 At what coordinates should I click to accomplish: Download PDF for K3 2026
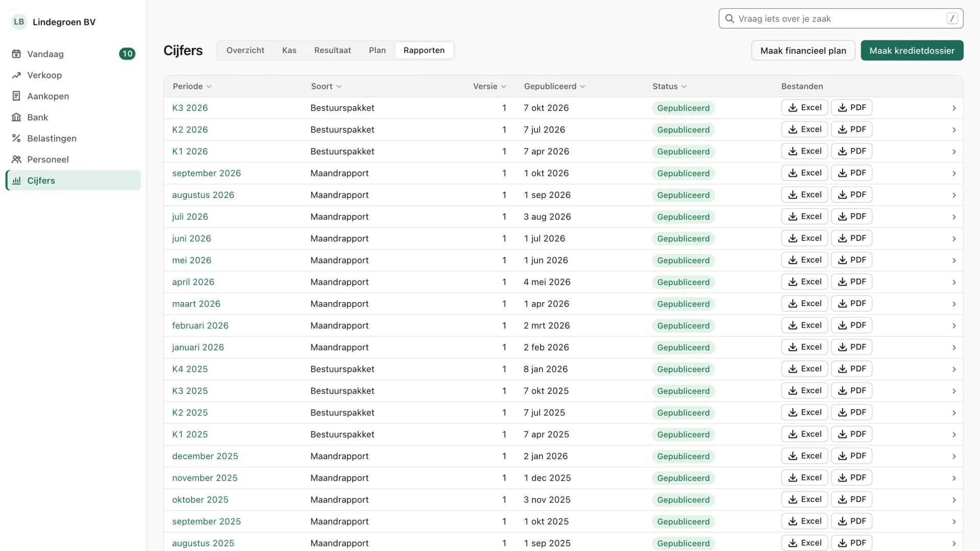pyautogui.click(x=851, y=108)
